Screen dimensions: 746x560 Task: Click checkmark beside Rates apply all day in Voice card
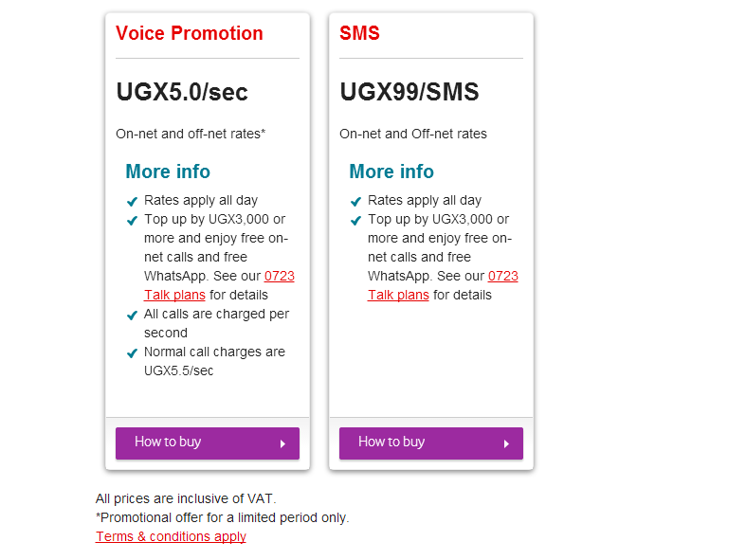tap(133, 201)
